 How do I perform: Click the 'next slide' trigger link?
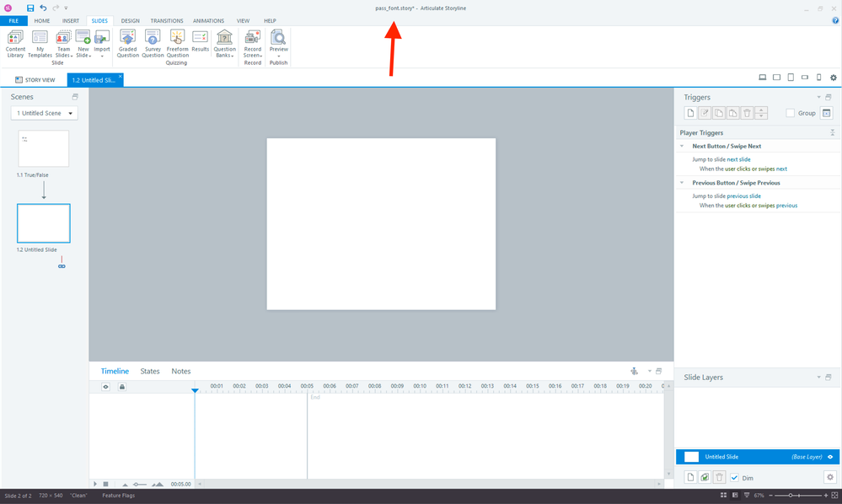click(738, 159)
